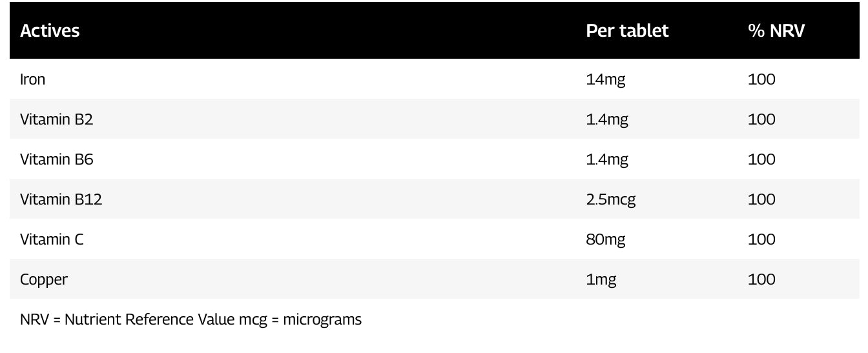The width and height of the screenshot is (868, 353).
Task: Click the % NRV column header
Action: (776, 31)
